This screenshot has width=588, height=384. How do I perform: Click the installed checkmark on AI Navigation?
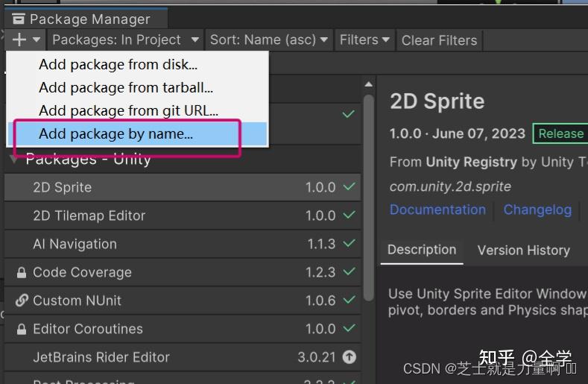(x=349, y=243)
